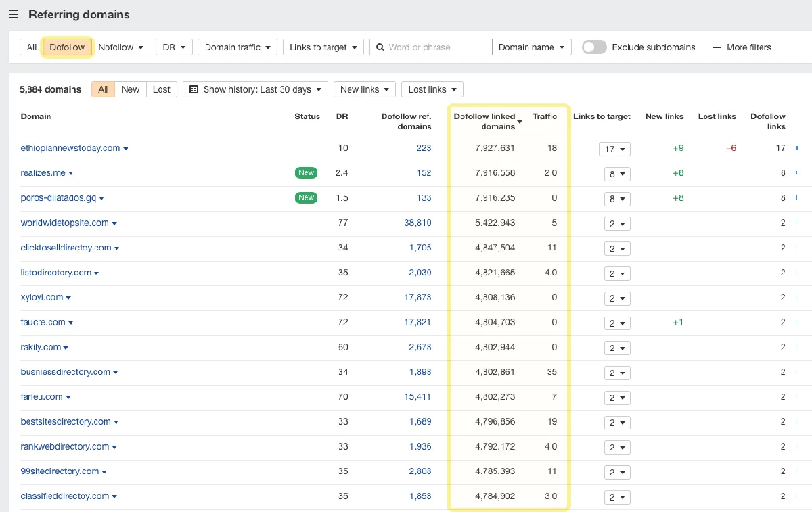Open the Domain name search scope dropdown

[x=531, y=47]
